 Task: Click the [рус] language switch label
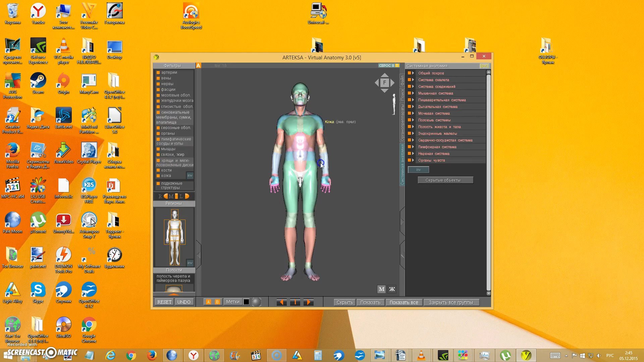(484, 66)
